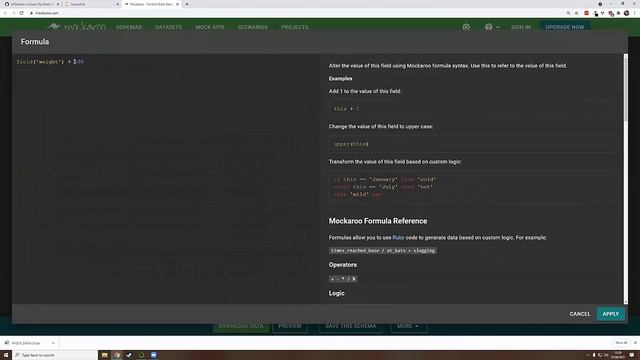
Task: Open the browser three-dot menu
Action: point(635,13)
